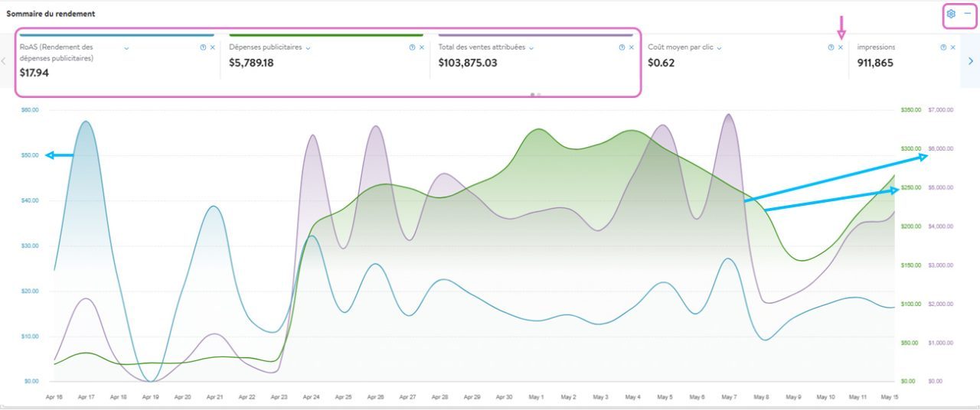Collapse the Sommaire du rendement panel
This screenshot has width=980, height=410.
tap(968, 14)
